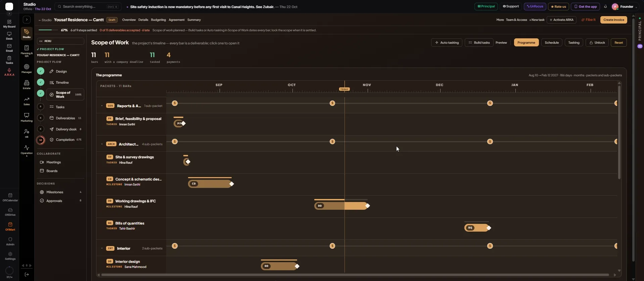Click the Create invoice button

(x=614, y=20)
